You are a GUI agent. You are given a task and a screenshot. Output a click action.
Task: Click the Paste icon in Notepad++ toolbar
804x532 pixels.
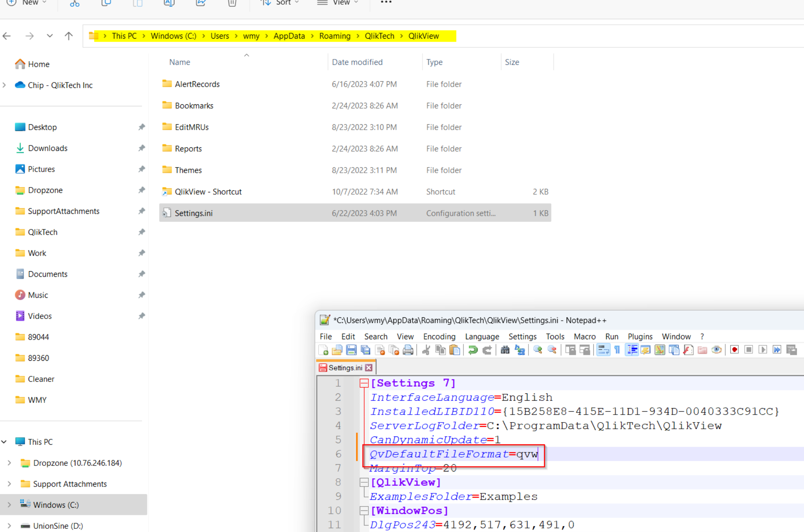tap(454, 350)
